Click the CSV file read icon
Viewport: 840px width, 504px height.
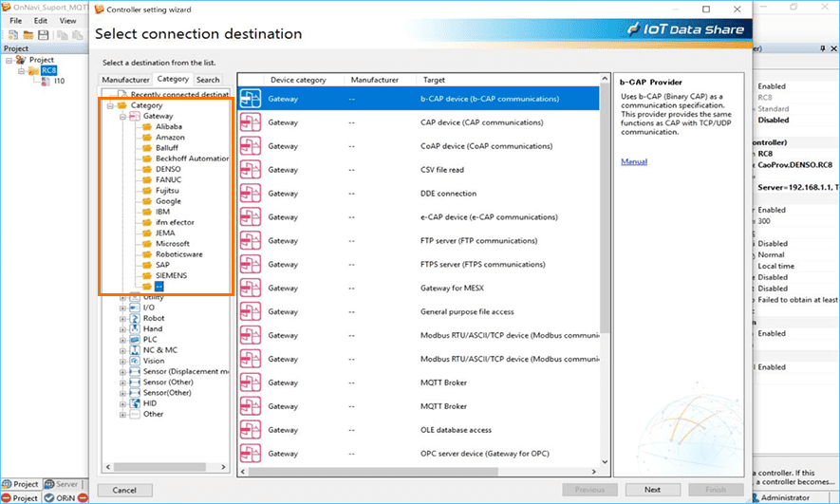click(x=251, y=169)
